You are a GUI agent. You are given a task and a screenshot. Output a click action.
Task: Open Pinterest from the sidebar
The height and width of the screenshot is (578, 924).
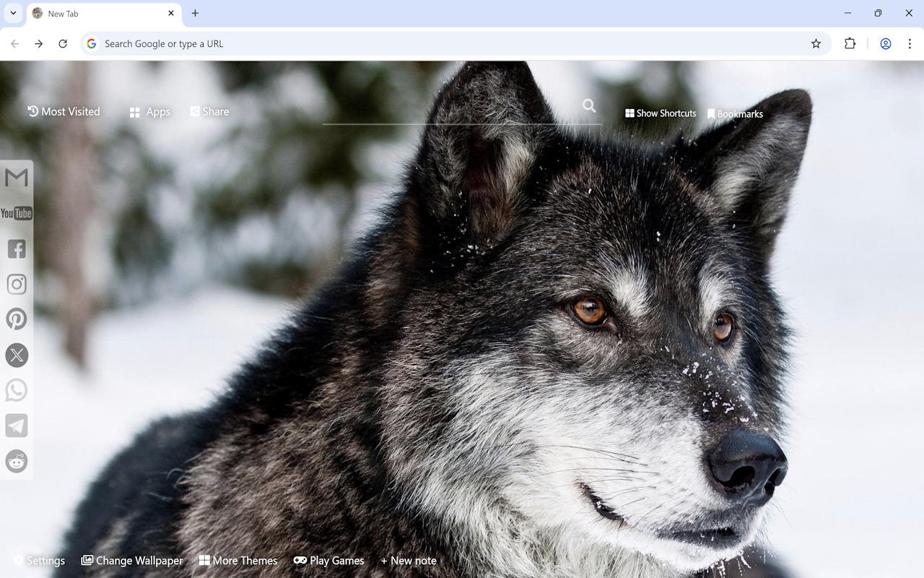pos(16,319)
